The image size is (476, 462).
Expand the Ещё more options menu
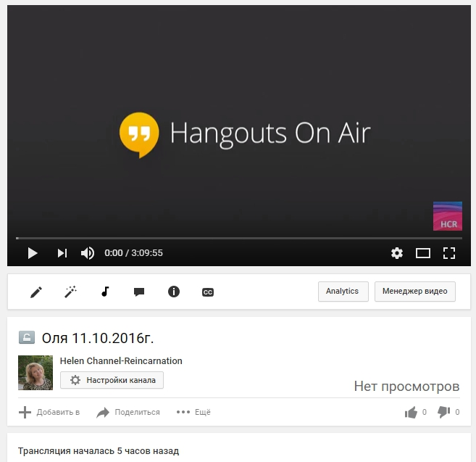[x=193, y=413]
